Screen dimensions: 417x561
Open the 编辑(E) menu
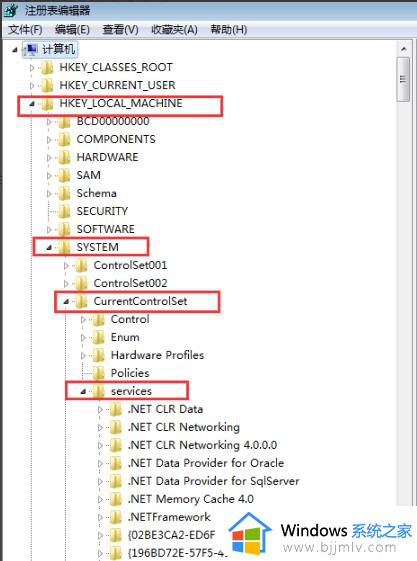point(72,30)
